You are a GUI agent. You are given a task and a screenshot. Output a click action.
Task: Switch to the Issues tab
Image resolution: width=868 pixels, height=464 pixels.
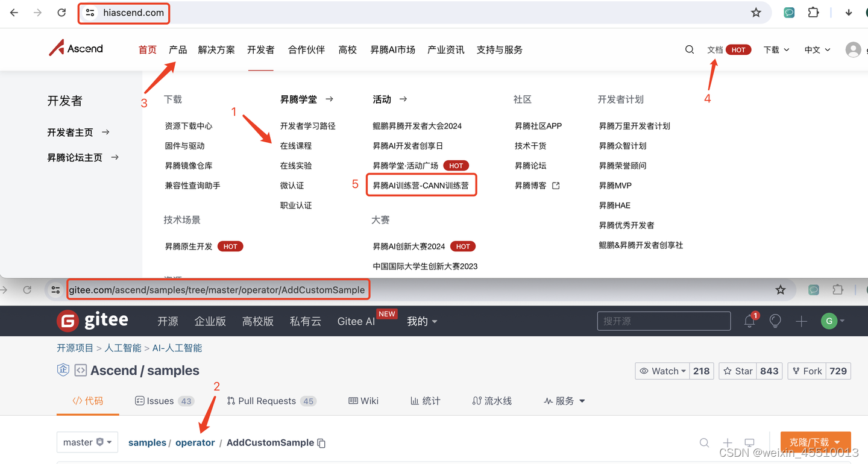[x=164, y=401]
